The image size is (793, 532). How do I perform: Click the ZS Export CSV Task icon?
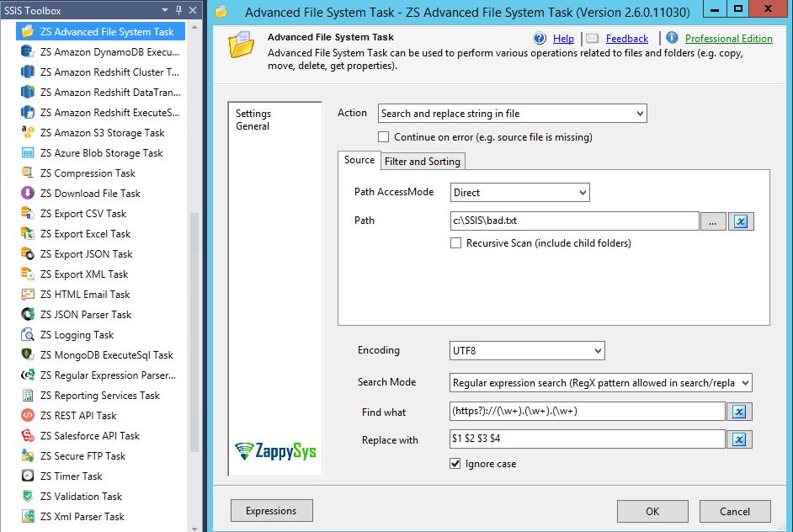[28, 214]
